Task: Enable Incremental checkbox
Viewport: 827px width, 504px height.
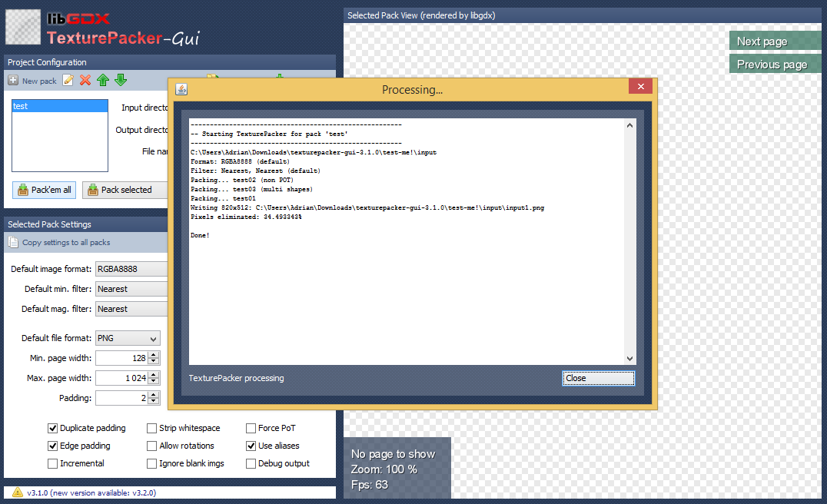Action: click(x=53, y=463)
